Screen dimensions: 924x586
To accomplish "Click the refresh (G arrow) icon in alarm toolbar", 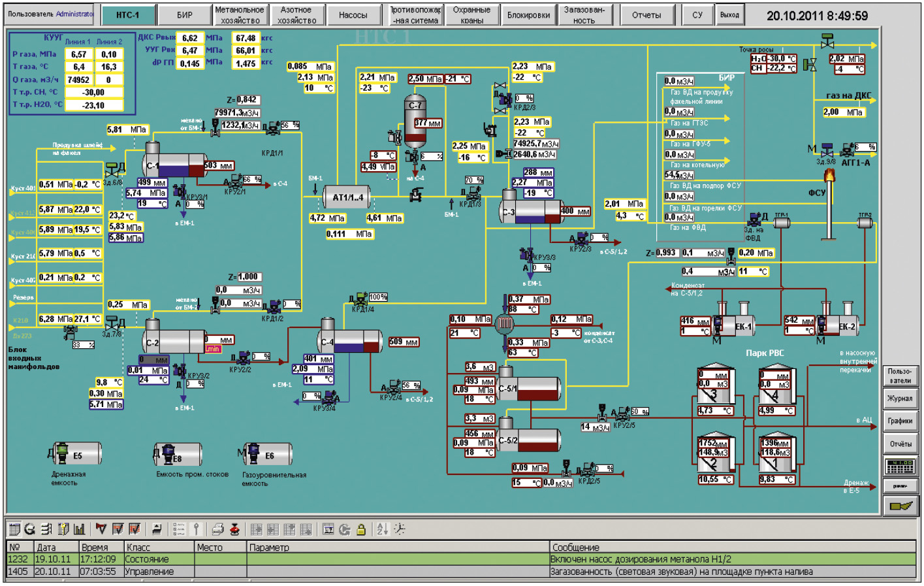I will click(29, 529).
